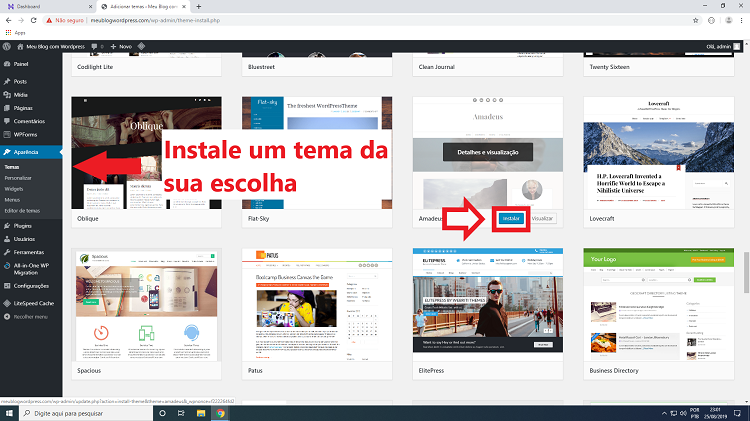Click the Twenty Sixteen theme name
The width and height of the screenshot is (750, 421).
pos(609,67)
